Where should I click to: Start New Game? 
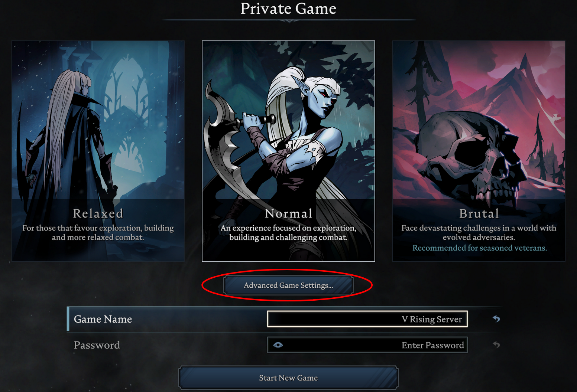point(288,378)
